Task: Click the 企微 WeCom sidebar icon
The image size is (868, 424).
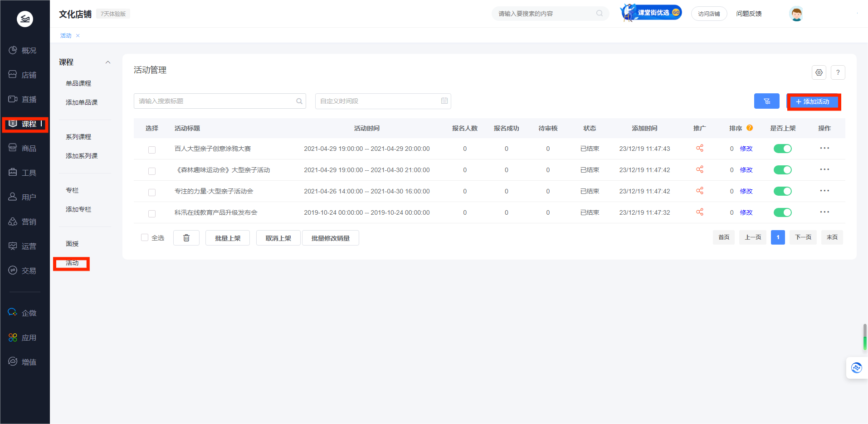Action: [x=13, y=313]
